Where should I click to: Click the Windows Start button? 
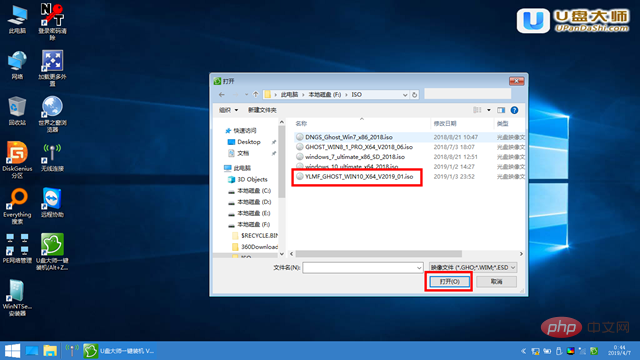click(12, 351)
